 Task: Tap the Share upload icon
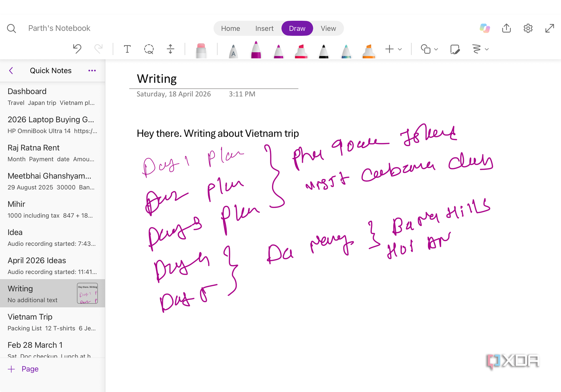coord(507,28)
